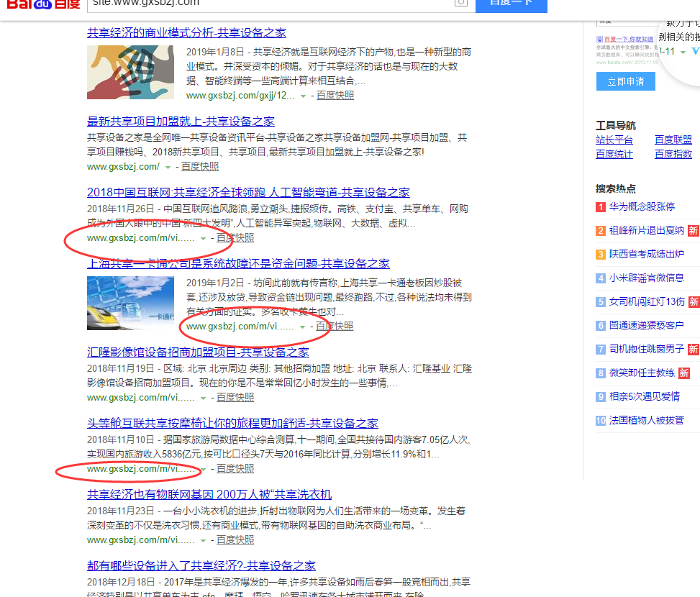700x597 pixels.
Task: Open 百度快照 for the 共享洗衣机 result
Action: click(235, 540)
